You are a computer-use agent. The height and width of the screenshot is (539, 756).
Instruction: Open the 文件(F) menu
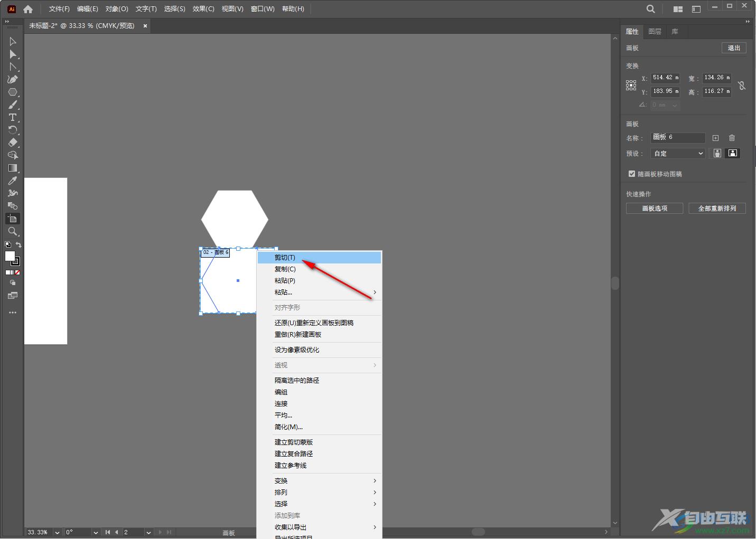pyautogui.click(x=59, y=9)
